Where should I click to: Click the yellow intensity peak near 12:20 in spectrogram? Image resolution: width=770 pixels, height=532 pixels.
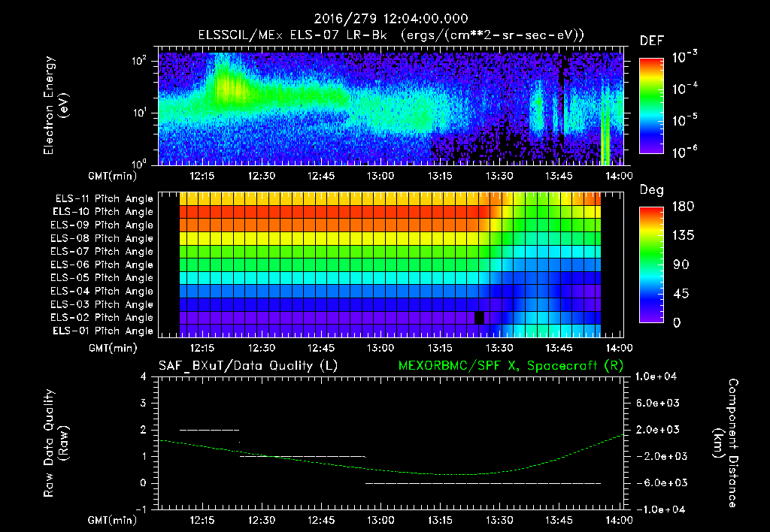pos(229,86)
